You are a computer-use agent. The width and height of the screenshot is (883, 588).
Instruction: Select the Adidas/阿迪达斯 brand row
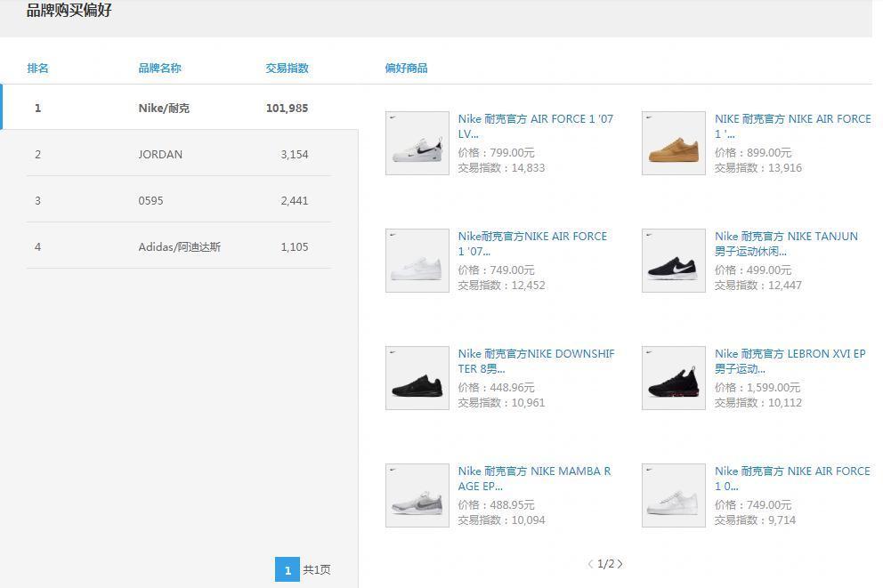click(x=179, y=247)
